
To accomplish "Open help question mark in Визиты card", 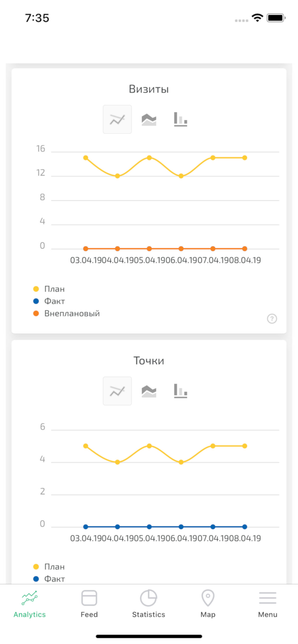I will pos(272,318).
